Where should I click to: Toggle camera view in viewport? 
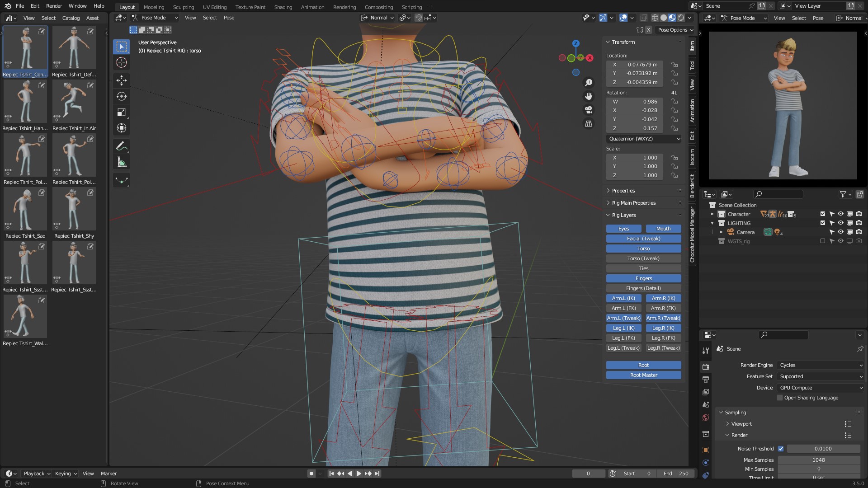589,110
